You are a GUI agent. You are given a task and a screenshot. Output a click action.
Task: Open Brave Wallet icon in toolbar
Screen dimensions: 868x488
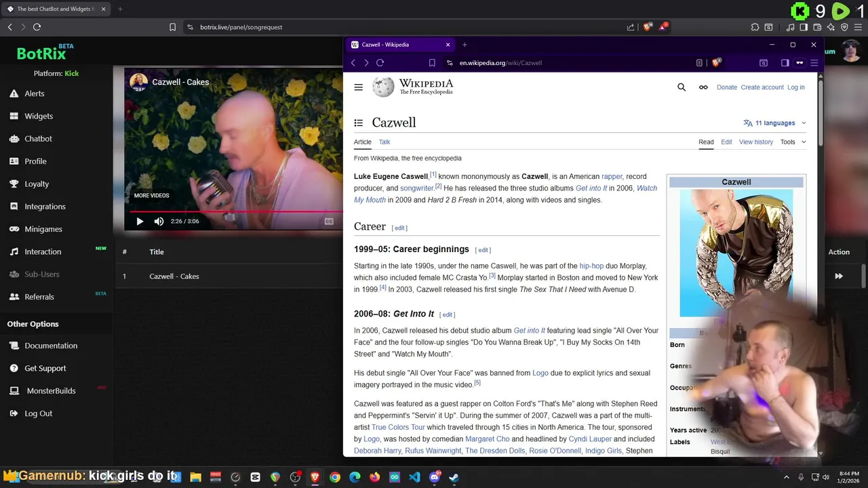(817, 27)
